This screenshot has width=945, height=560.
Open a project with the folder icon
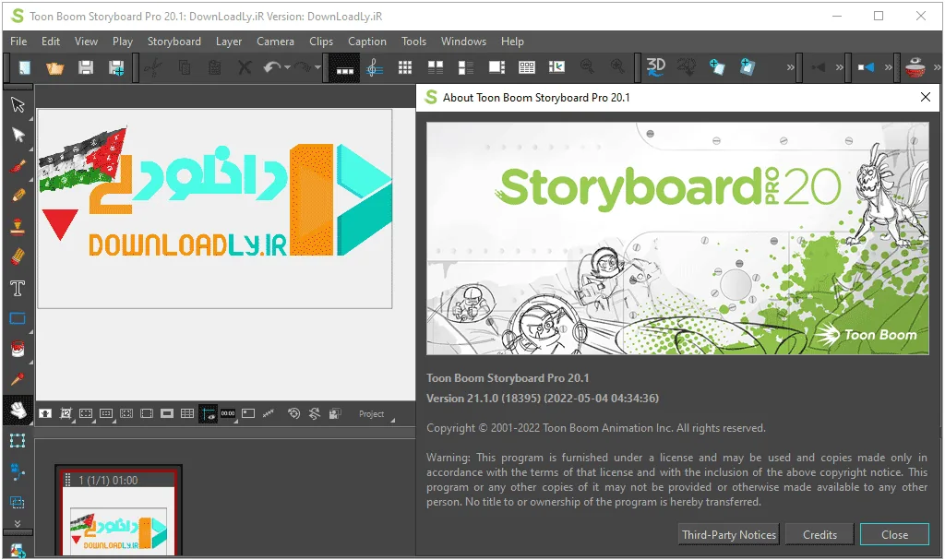(x=54, y=67)
